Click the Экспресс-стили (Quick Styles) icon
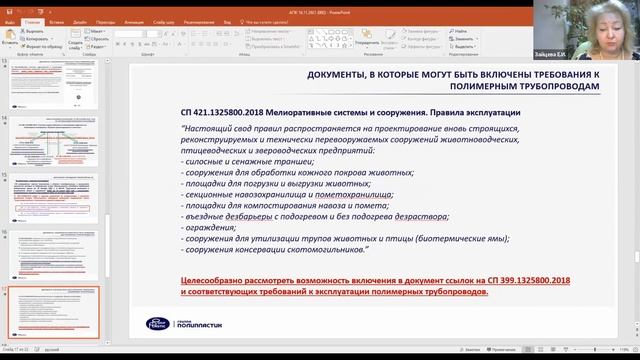 390,34
